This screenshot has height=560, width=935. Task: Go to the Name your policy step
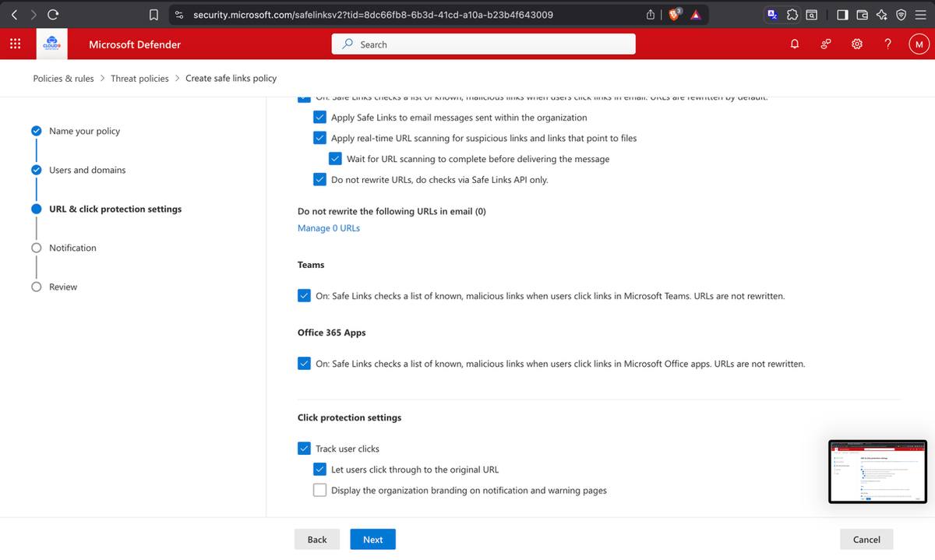pos(84,131)
